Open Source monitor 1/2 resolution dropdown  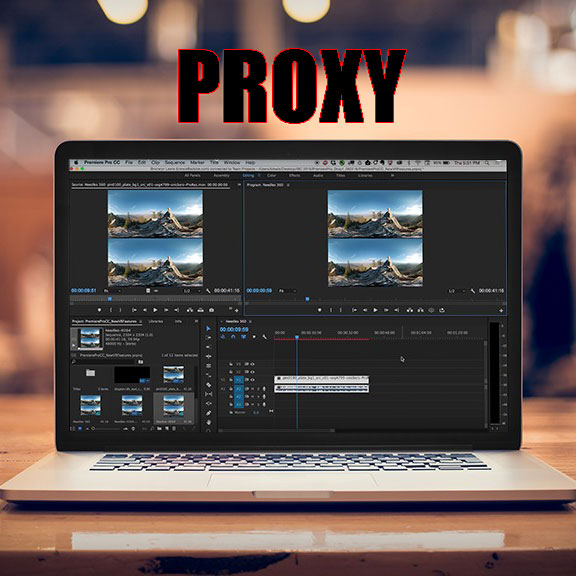click(x=192, y=291)
